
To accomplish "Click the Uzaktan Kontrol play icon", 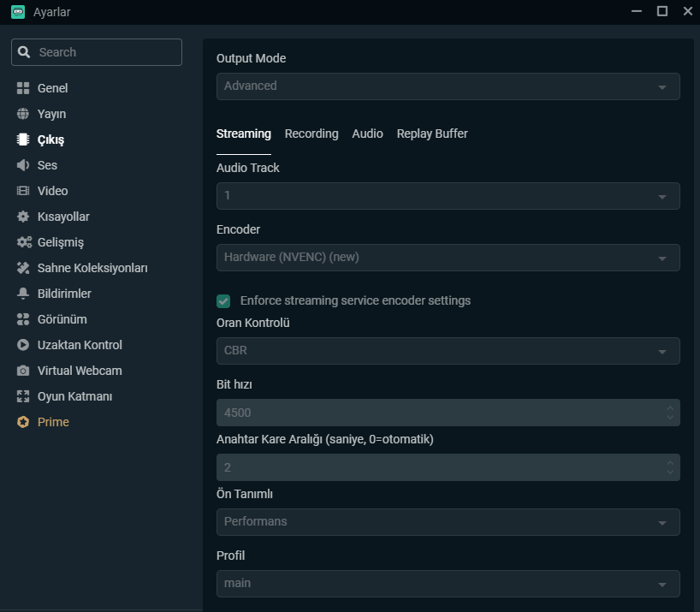I will point(23,345).
